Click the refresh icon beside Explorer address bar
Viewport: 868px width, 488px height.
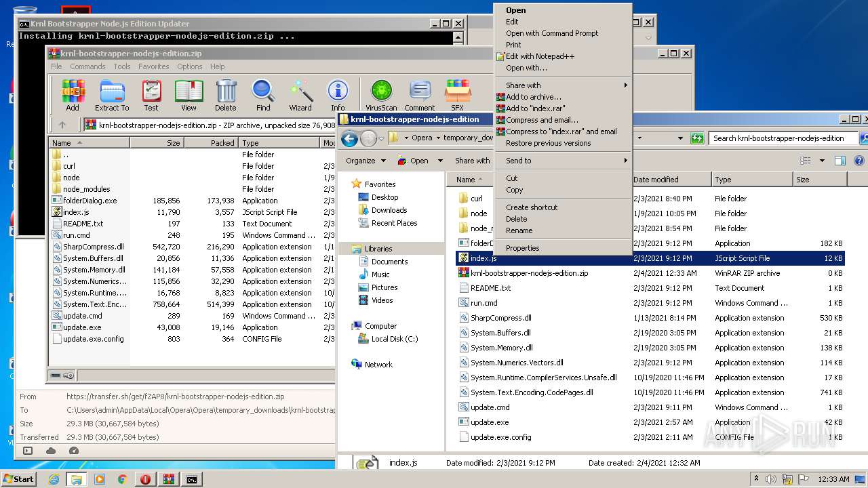click(x=697, y=138)
